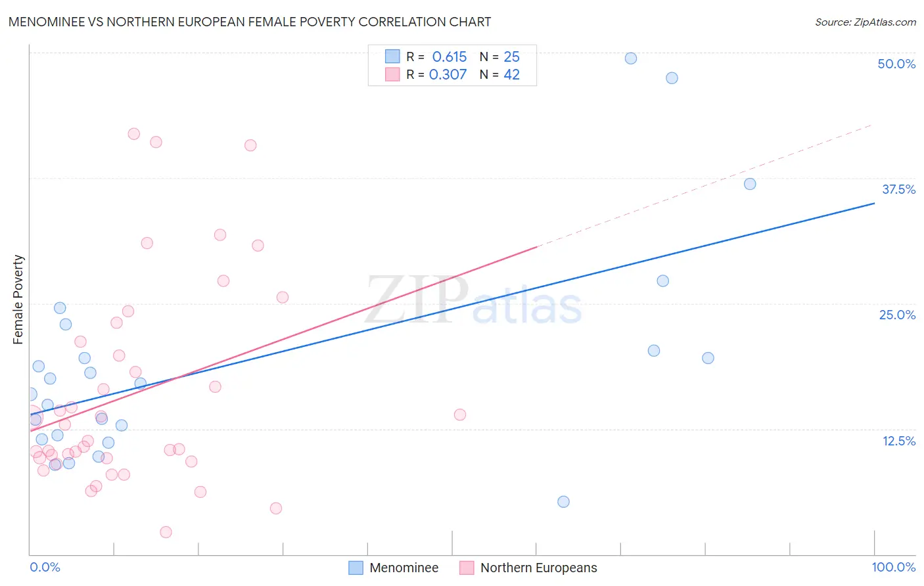
Task: Click the Northern Europeans legend label
Action: pyautogui.click(x=539, y=568)
